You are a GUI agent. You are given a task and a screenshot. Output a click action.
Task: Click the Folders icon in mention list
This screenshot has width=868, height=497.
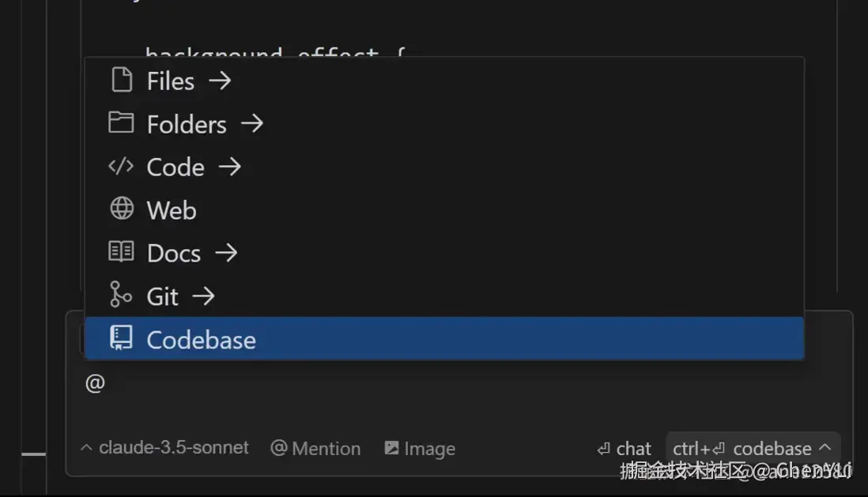tap(121, 122)
